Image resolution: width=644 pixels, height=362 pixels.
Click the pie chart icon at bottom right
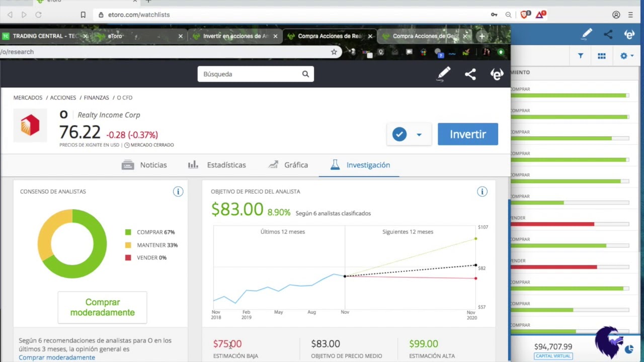point(629,349)
